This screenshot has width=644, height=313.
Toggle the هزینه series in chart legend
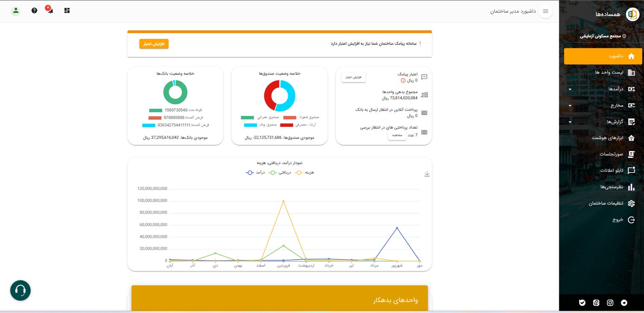coord(304,173)
